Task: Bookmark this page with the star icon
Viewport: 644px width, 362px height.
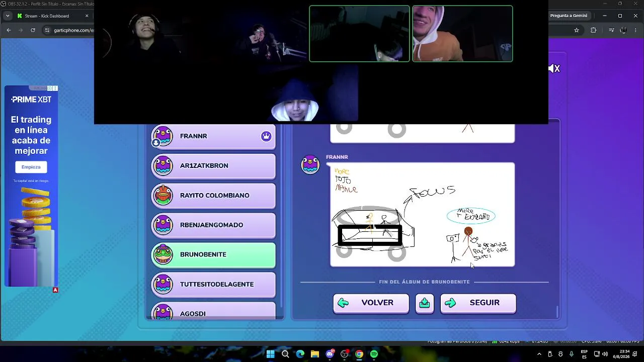Action: coord(577,30)
